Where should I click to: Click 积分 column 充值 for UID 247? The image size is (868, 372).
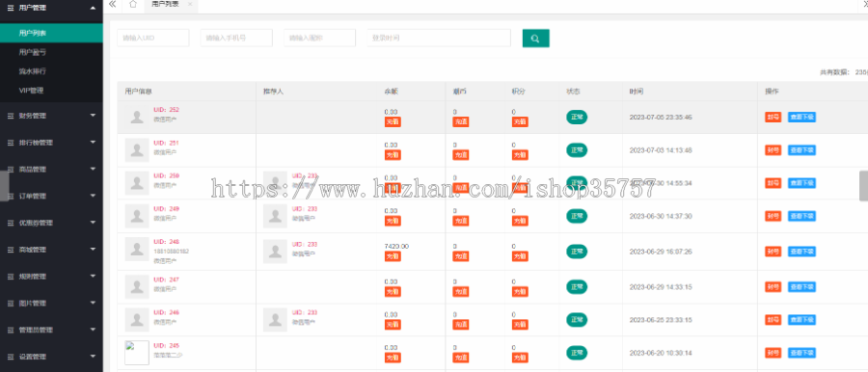[x=520, y=291]
